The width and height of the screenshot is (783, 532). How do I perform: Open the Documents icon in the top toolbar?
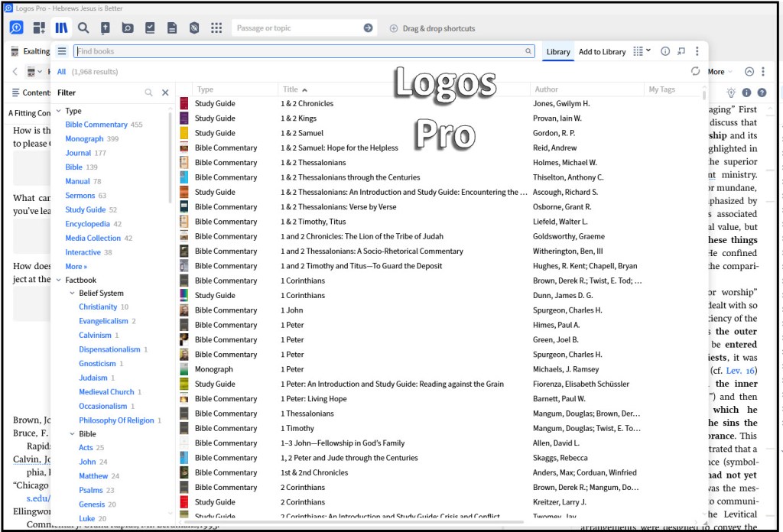[172, 28]
